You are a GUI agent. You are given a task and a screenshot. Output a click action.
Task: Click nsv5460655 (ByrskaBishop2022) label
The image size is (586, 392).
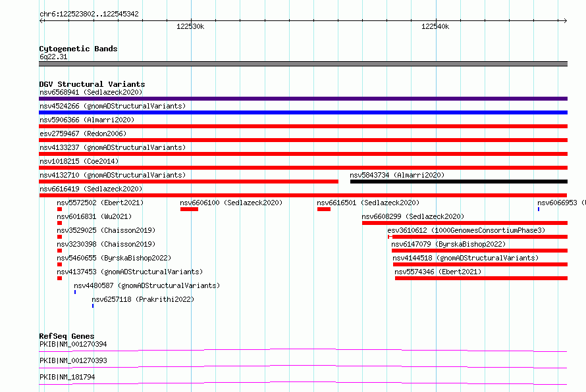point(114,258)
